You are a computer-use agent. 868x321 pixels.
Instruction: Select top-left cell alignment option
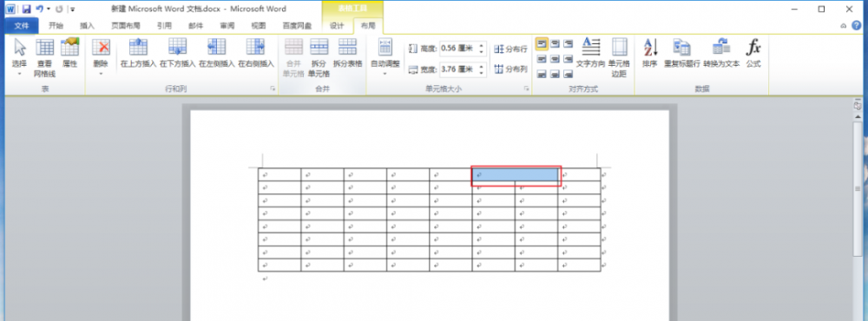click(x=542, y=43)
